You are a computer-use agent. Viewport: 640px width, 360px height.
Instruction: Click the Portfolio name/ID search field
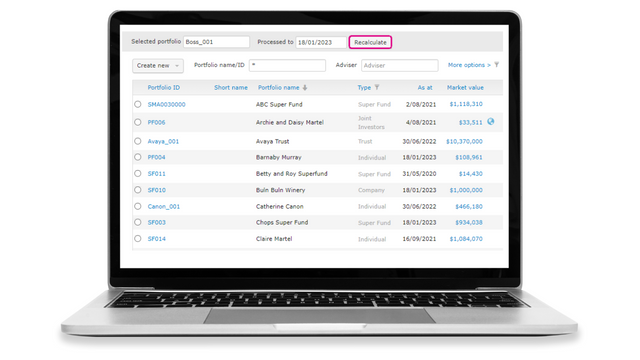(287, 65)
